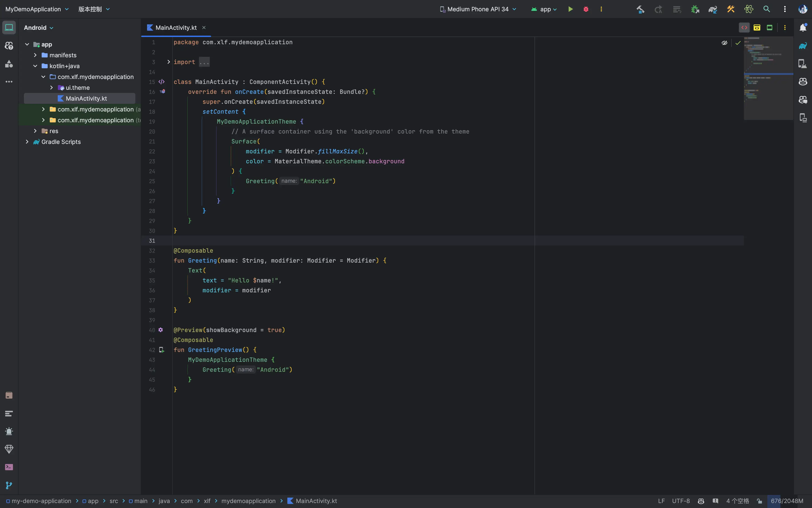This screenshot has width=812, height=508.
Task: Open the Android project view dropdown
Action: tap(38, 28)
